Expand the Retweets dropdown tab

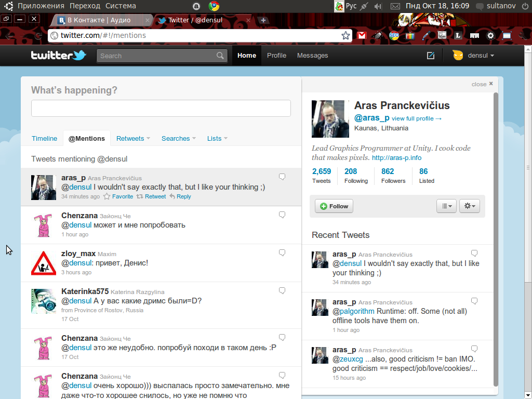[133, 138]
